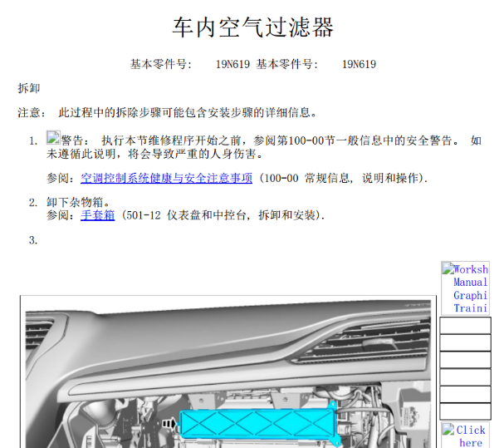
Task: Open the 空调控制系统健康与安全注意事项 link
Action: pyautogui.click(x=166, y=178)
